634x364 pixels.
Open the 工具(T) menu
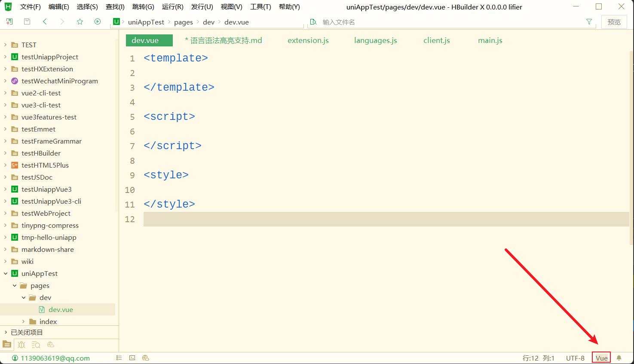[x=260, y=7]
